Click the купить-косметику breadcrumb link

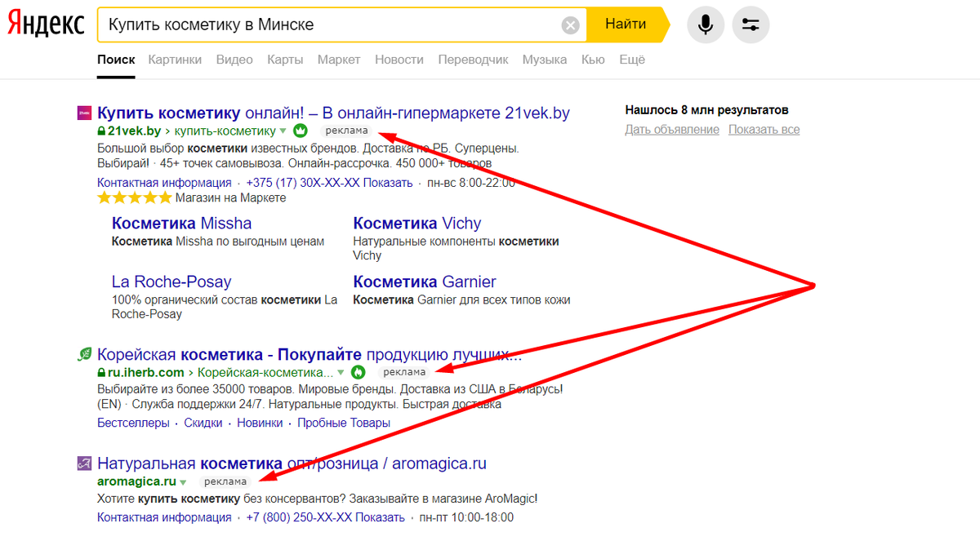click(225, 131)
